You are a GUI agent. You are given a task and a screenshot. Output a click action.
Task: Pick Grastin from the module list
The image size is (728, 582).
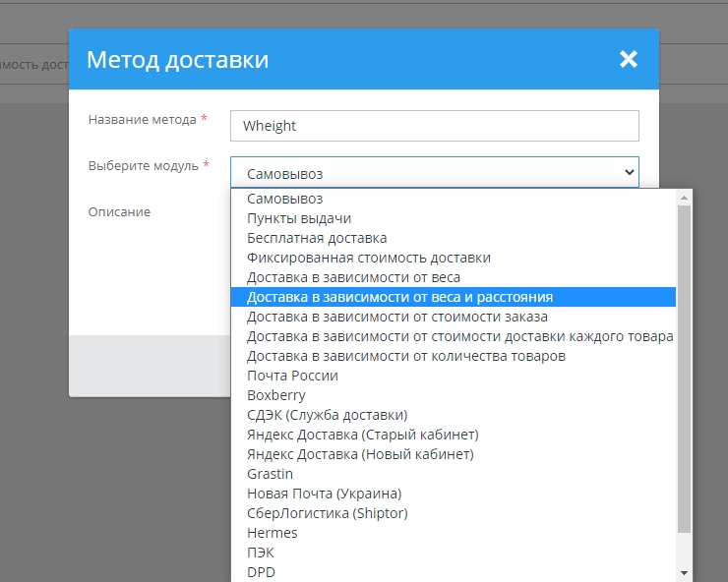click(271, 474)
